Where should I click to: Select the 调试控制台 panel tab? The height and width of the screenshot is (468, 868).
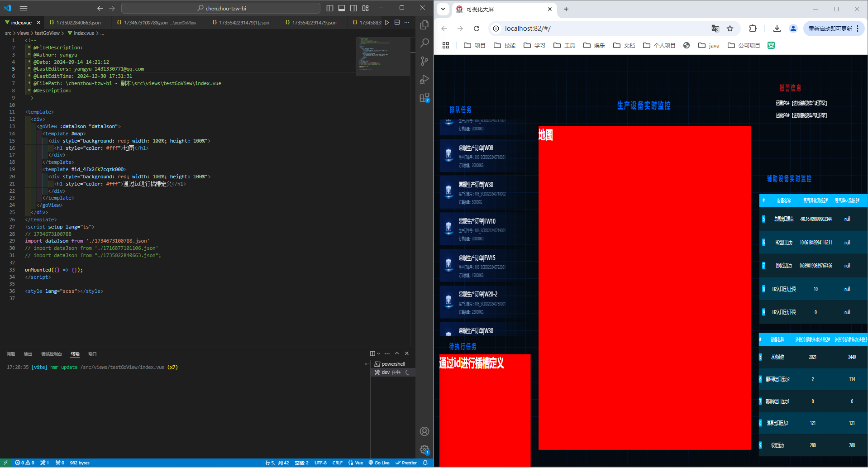pyautogui.click(x=51, y=354)
